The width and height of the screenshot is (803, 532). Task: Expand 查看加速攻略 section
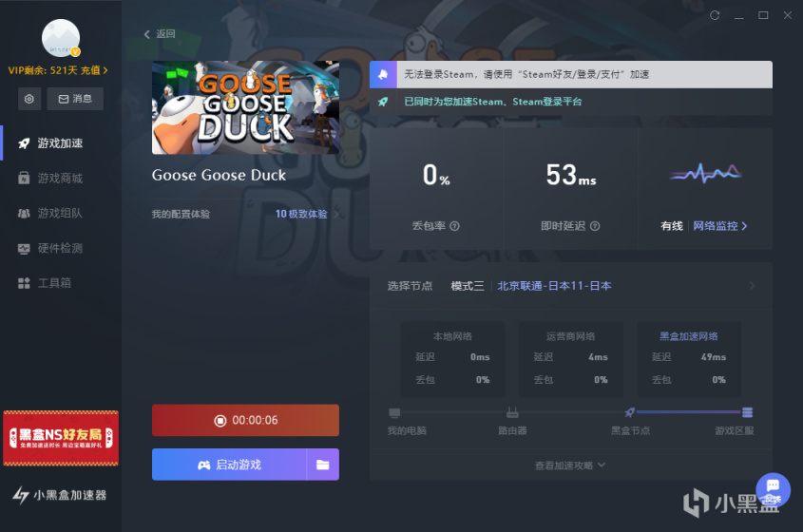point(570,465)
